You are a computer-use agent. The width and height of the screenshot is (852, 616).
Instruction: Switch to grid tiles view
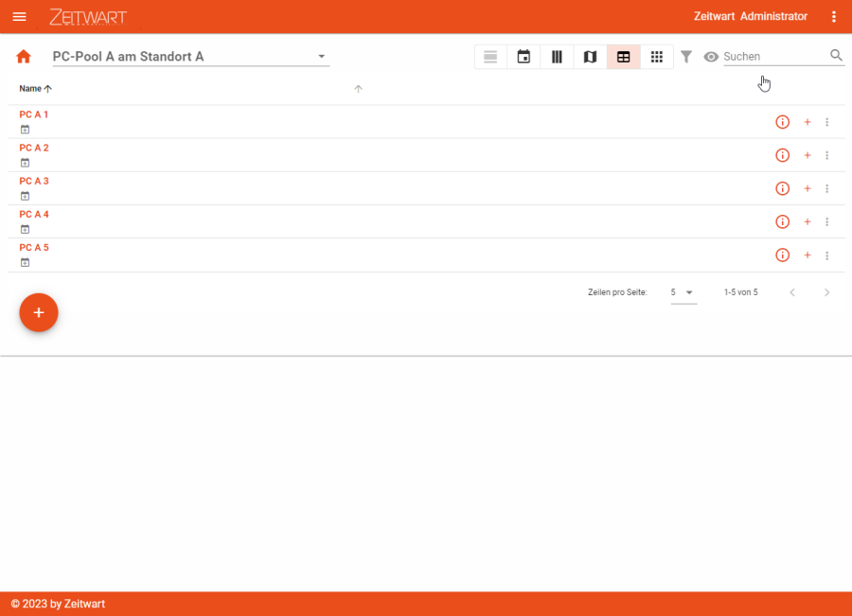[656, 57]
